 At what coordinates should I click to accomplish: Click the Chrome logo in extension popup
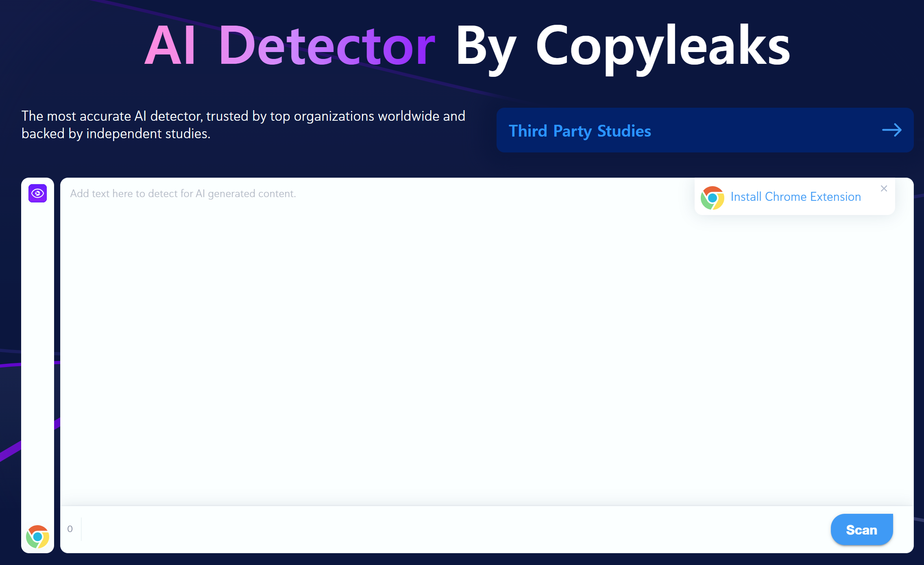coord(712,198)
